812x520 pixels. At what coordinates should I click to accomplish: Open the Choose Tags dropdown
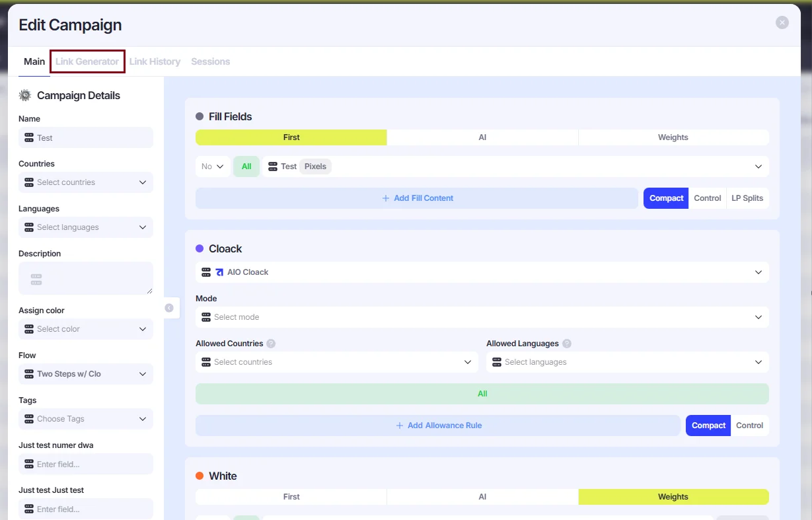(x=86, y=419)
